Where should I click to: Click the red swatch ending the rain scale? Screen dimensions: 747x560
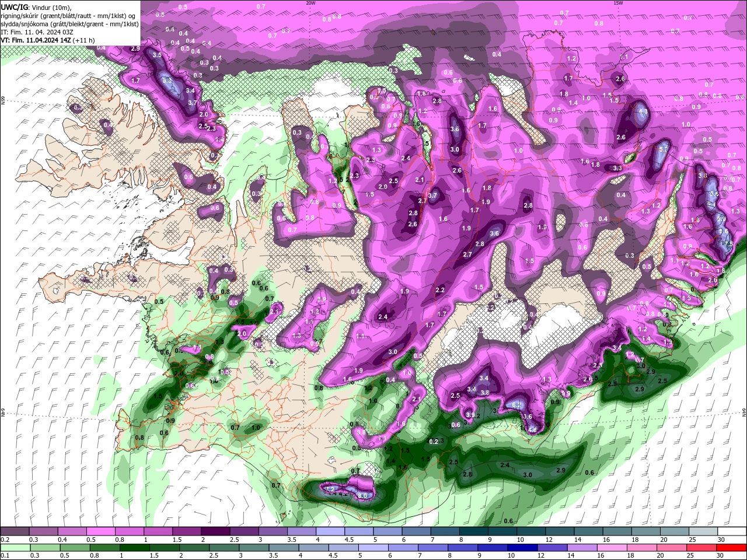732,548
